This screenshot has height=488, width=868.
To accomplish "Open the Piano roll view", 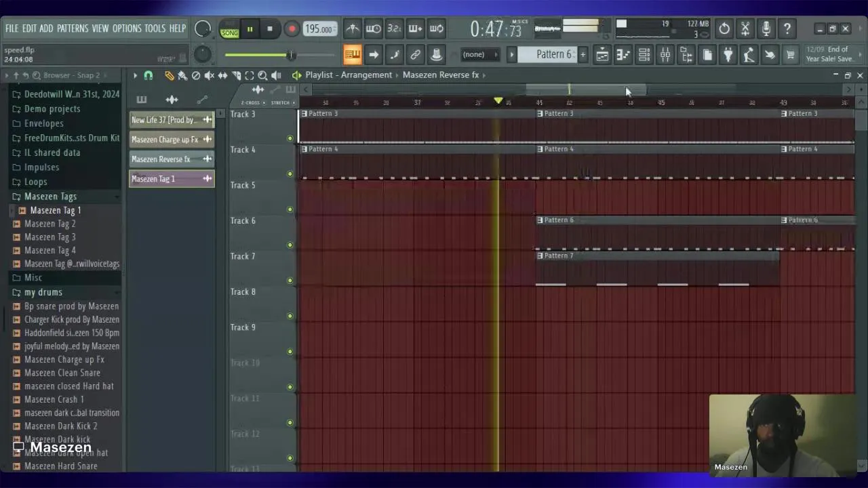I will [623, 55].
